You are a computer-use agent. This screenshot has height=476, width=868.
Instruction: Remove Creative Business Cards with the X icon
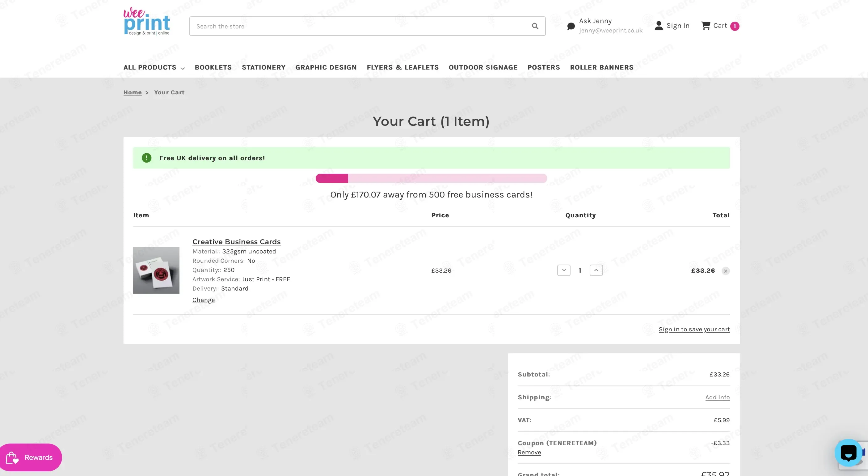726,271
